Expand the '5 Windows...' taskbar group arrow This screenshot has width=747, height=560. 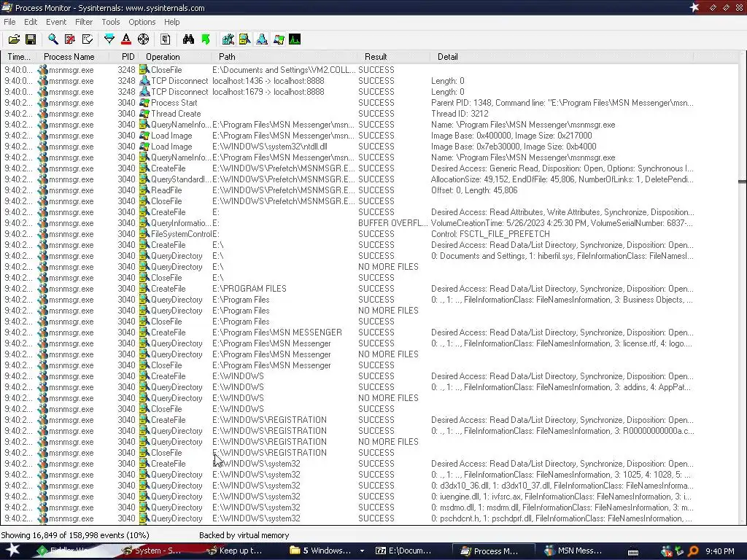tap(362, 551)
